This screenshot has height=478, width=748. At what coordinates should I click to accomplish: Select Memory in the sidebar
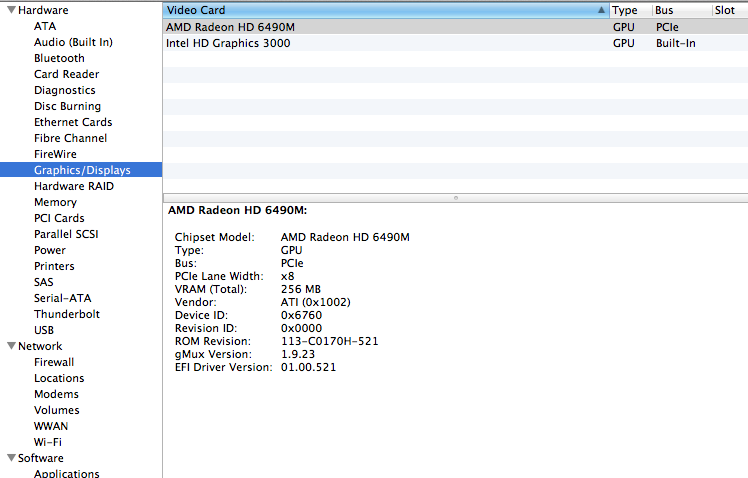coord(55,202)
